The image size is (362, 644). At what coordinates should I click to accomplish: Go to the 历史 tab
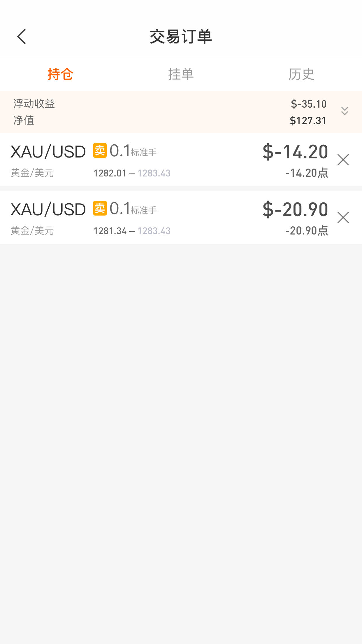[x=301, y=74]
